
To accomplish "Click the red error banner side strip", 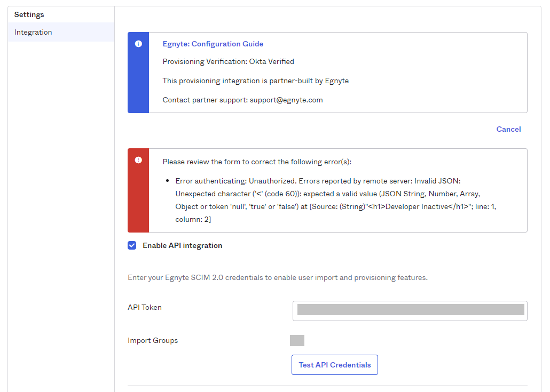I will 138,203.
